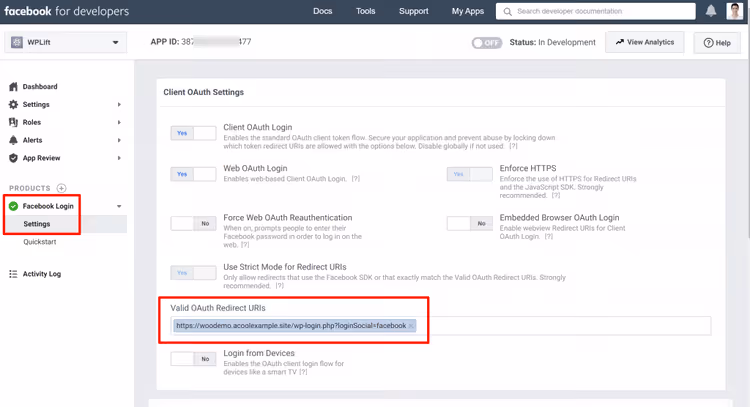Screen dimensions: 750x407
Task: Toggle Use Strict Mode for Redirect URIs
Action: 193,273
